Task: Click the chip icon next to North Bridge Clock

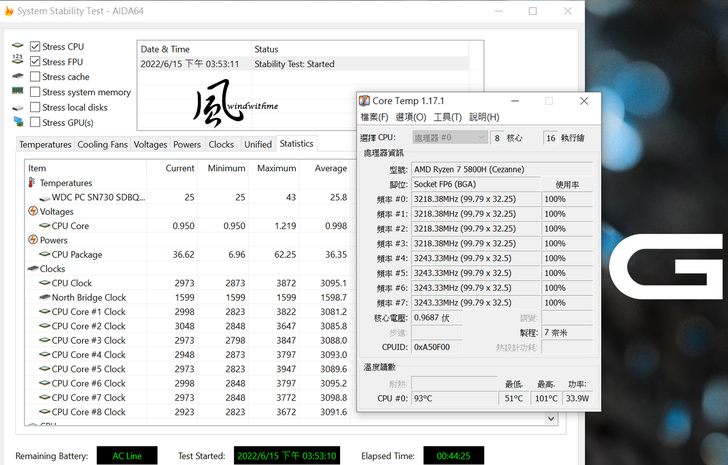Action: pos(44,297)
